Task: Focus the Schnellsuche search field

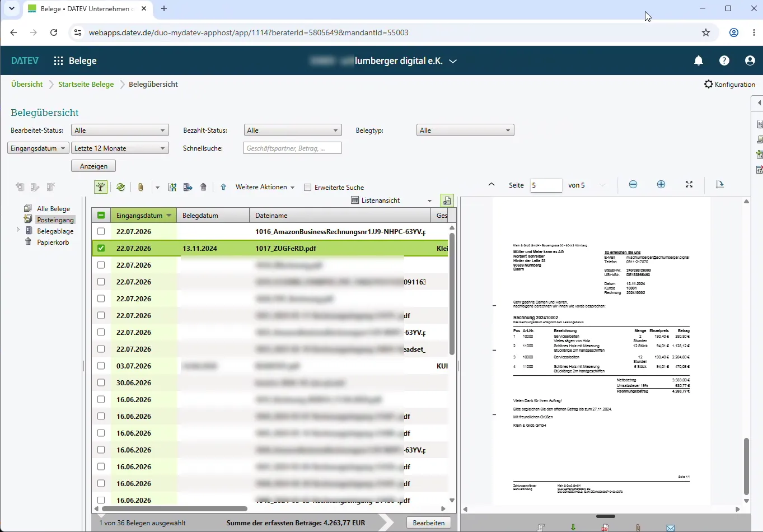Action: point(292,148)
